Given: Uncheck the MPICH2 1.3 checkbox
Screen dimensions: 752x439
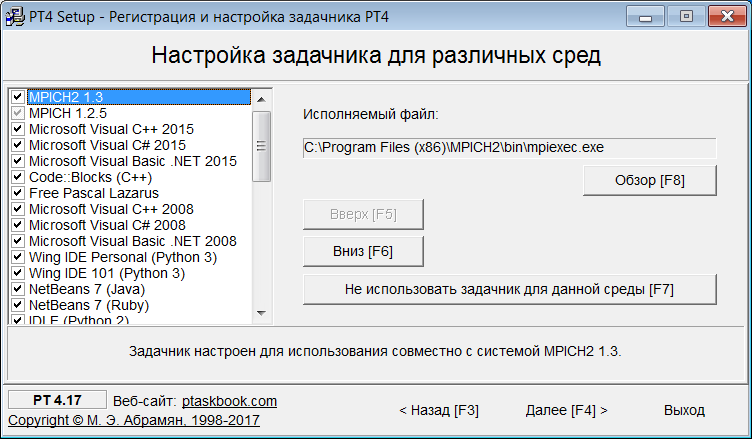Looking at the screenshot, I should tap(18, 97).
